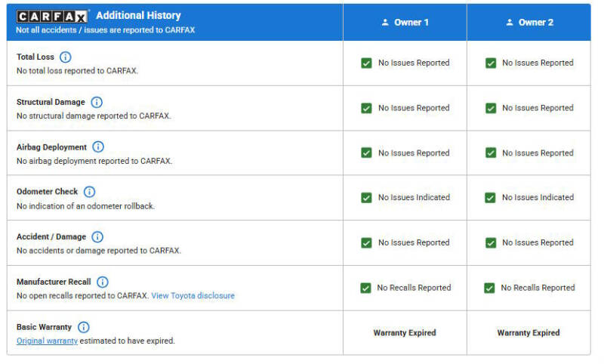Open the Structural Damage info icon
This screenshot has width=604, height=364.
(97, 102)
